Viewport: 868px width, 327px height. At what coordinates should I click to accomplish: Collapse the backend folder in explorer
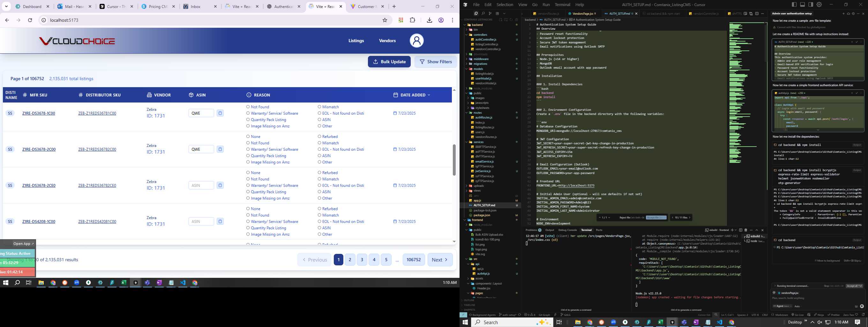tap(465, 25)
